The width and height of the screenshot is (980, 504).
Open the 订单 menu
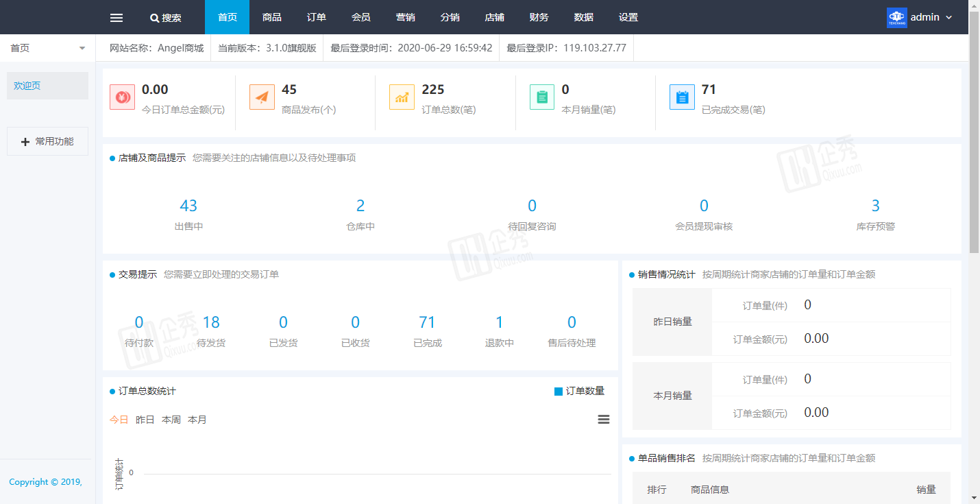click(316, 17)
